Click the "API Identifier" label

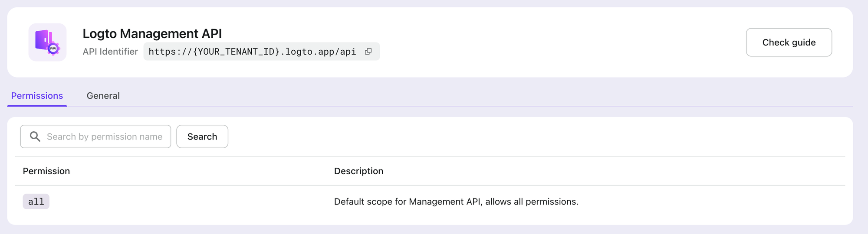pyautogui.click(x=110, y=52)
